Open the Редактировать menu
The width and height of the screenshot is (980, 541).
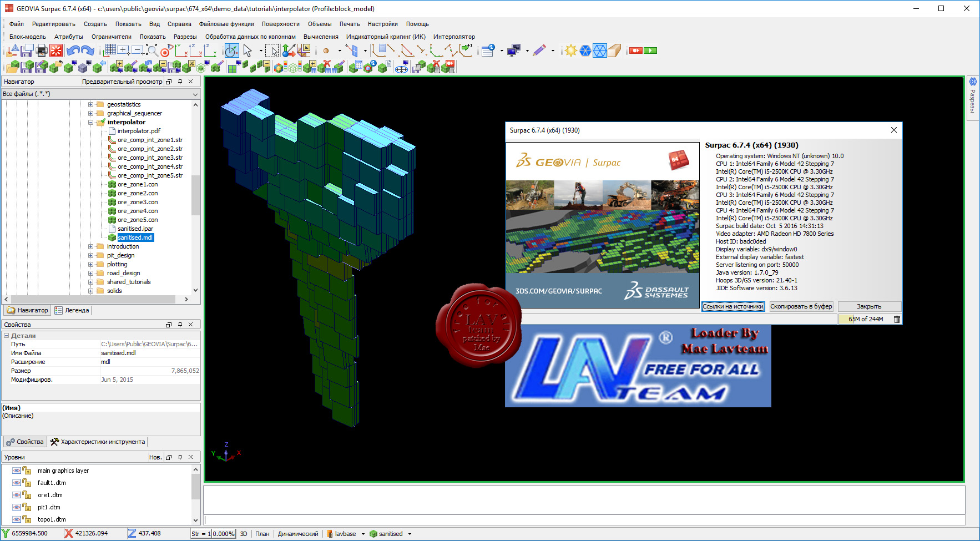(x=54, y=24)
